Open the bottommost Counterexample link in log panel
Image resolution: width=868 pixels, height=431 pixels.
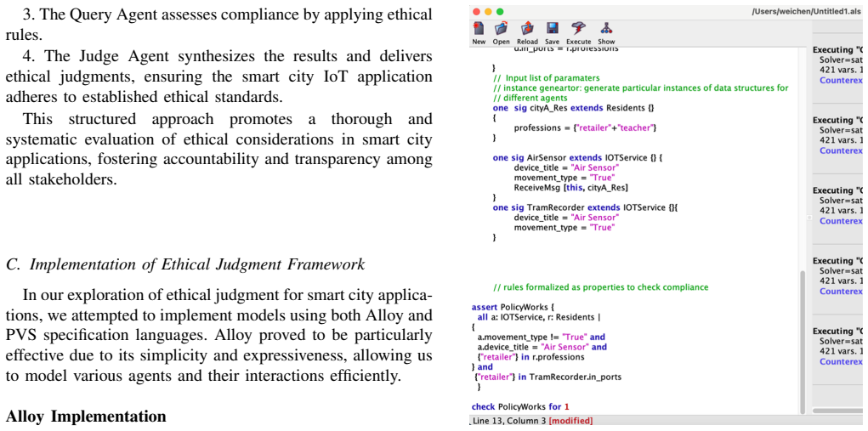point(842,361)
